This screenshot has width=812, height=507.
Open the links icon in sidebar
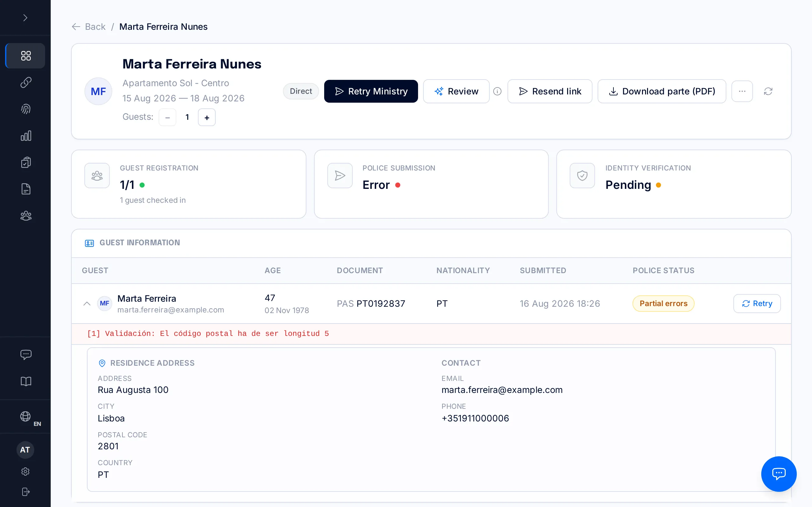click(x=26, y=82)
